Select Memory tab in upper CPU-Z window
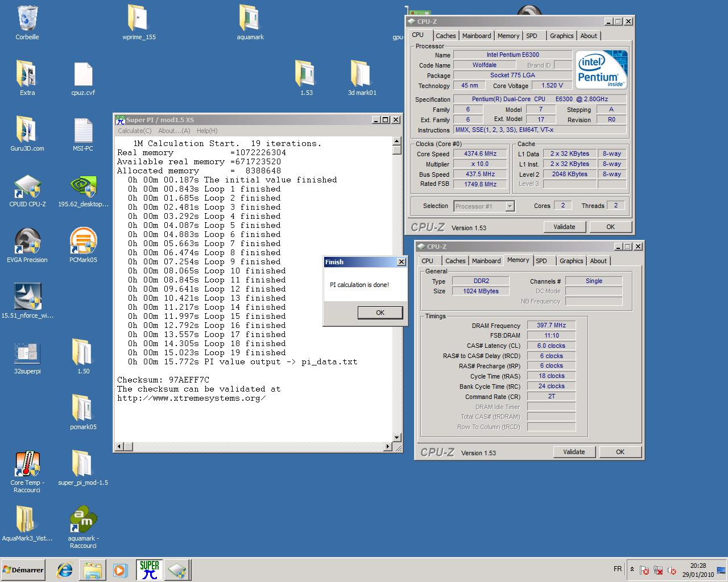728x582 pixels. coord(508,36)
